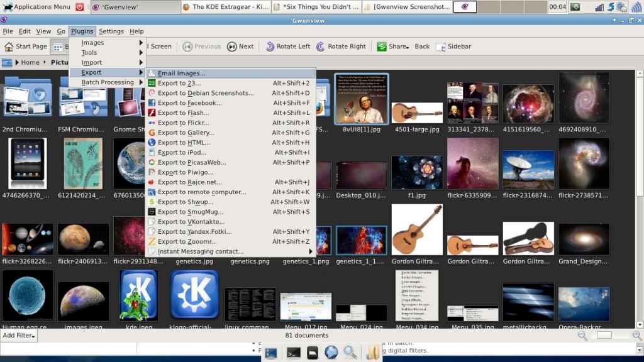
Task: Click the PicasaWeb icon in Export menu
Action: [152, 162]
